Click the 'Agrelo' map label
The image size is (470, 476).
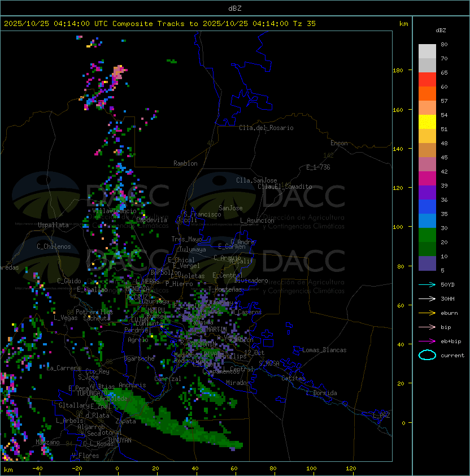(138, 340)
